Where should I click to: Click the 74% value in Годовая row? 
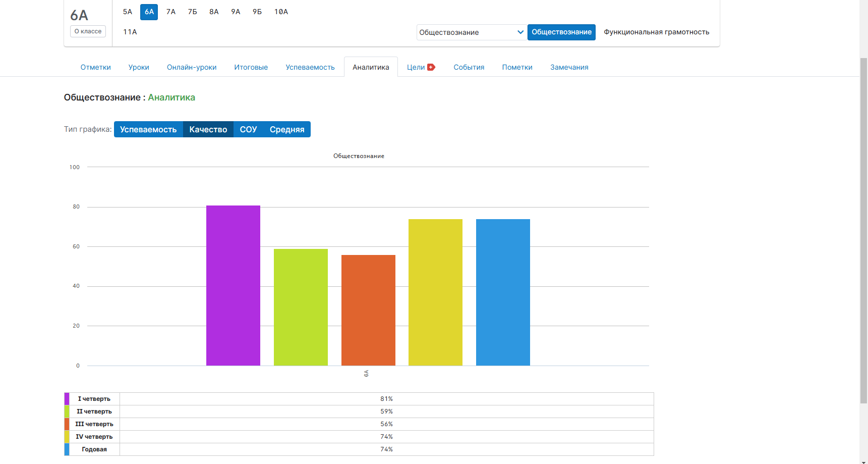click(x=387, y=449)
